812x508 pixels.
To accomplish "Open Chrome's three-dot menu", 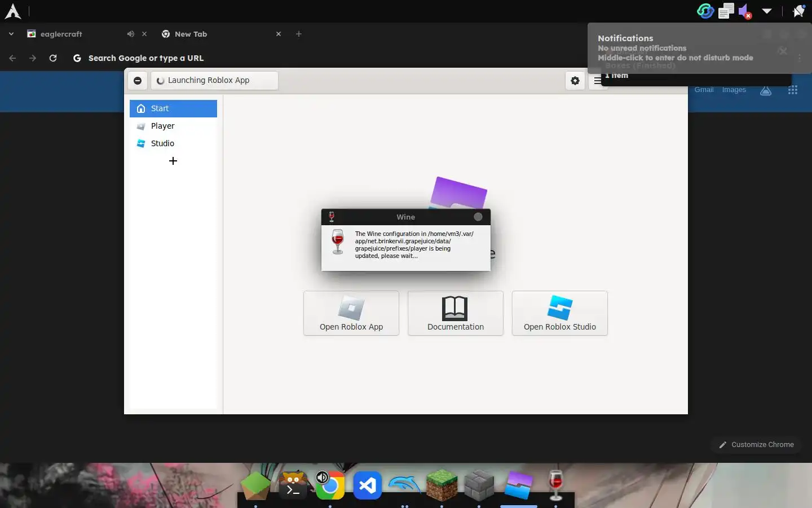I will click(x=800, y=58).
